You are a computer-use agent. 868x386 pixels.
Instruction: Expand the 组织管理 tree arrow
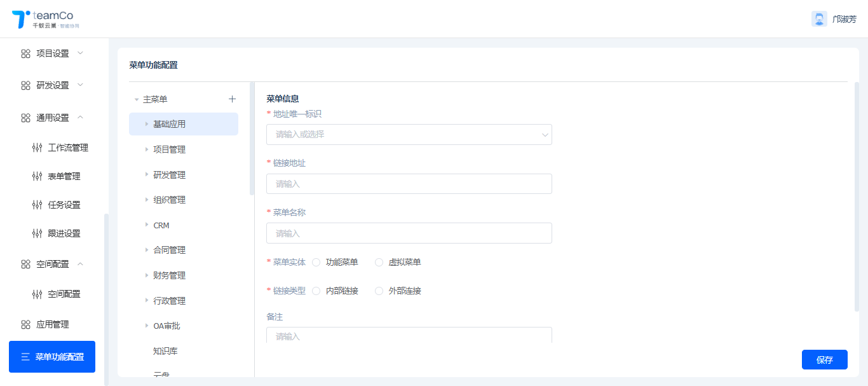pos(147,200)
